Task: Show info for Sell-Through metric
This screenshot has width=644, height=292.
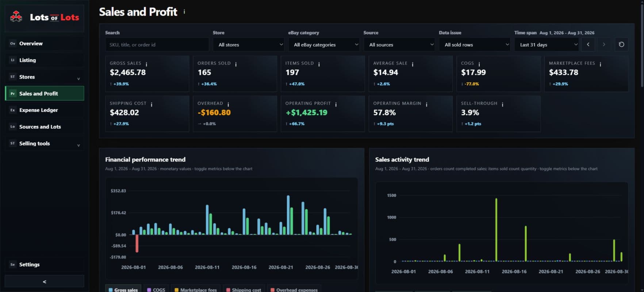Action: click(503, 104)
